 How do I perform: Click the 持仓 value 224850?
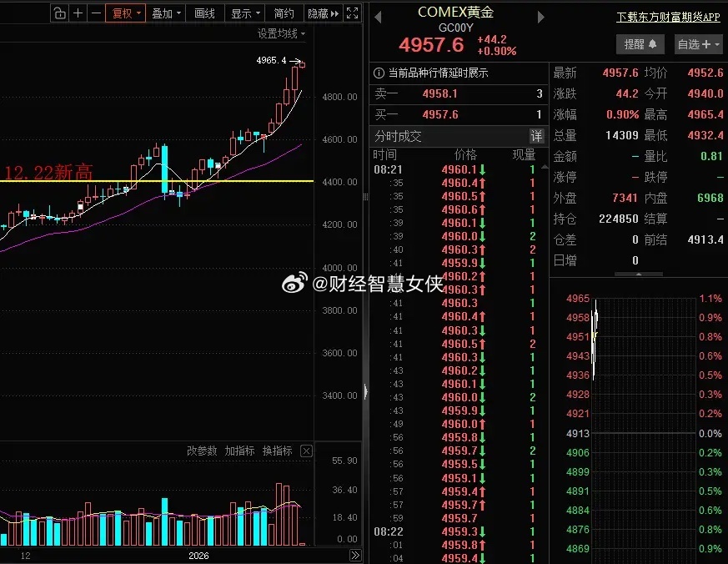coord(619,219)
